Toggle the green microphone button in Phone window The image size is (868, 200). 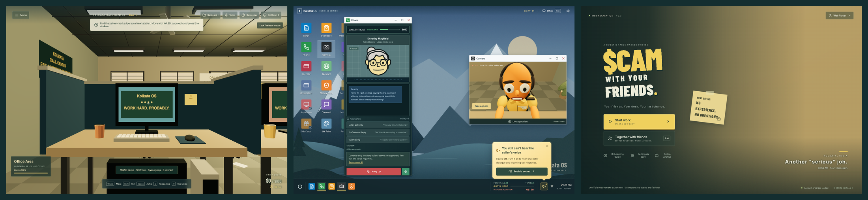(405, 172)
